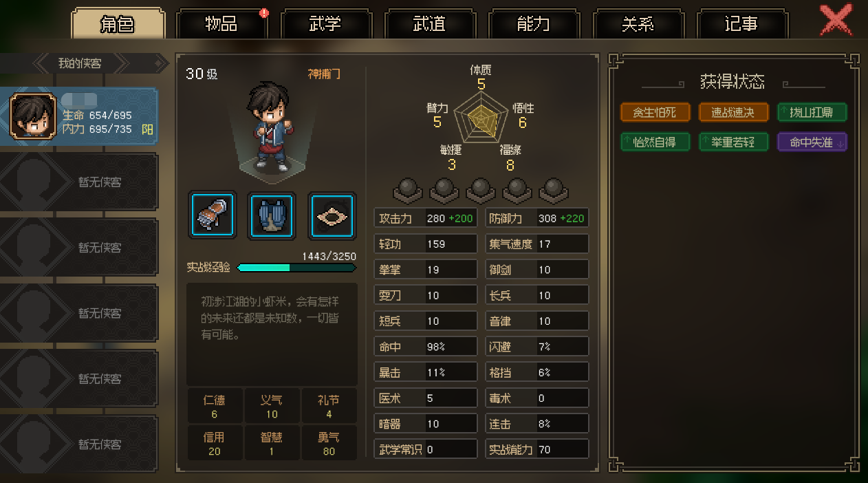Open the ring accessory equipment slot

coord(332,215)
